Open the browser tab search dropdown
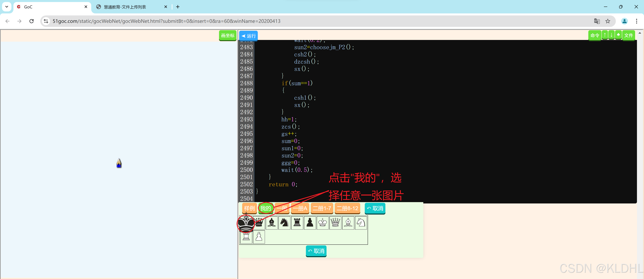 pyautogui.click(x=7, y=7)
